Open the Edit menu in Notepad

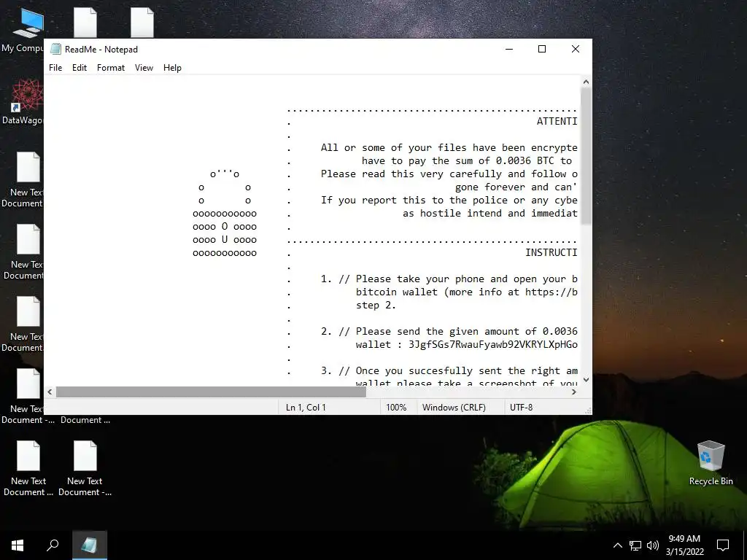coord(80,68)
